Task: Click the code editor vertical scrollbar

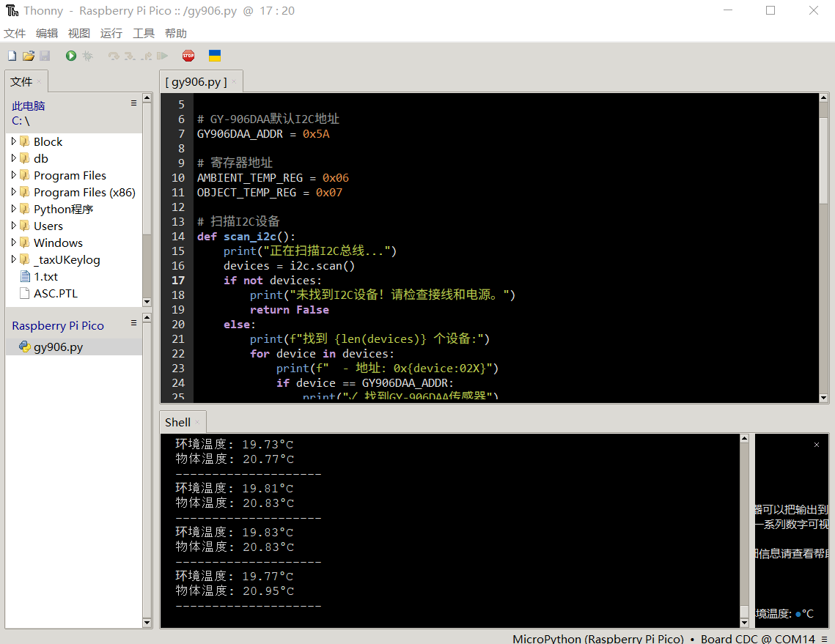Action: point(823,154)
